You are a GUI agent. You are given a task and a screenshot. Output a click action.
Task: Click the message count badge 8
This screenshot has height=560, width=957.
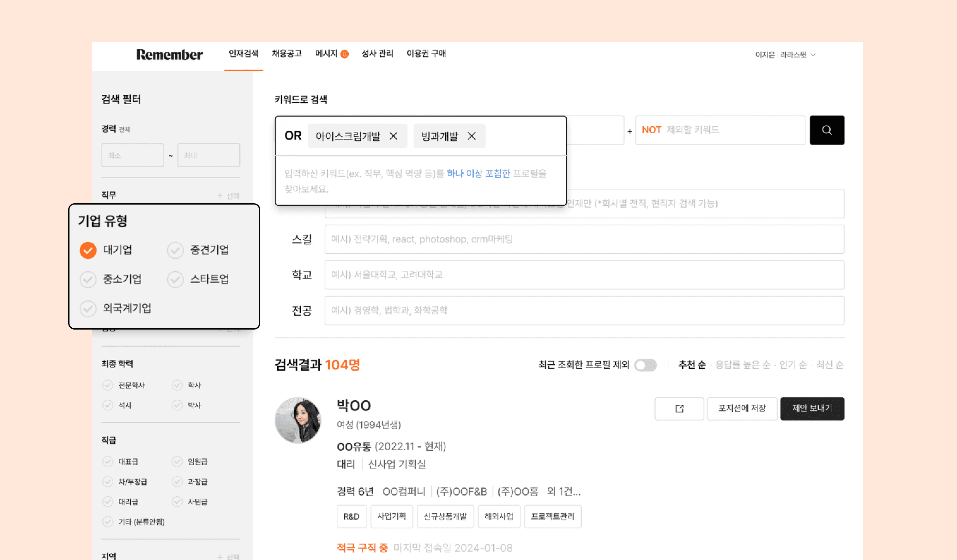345,54
